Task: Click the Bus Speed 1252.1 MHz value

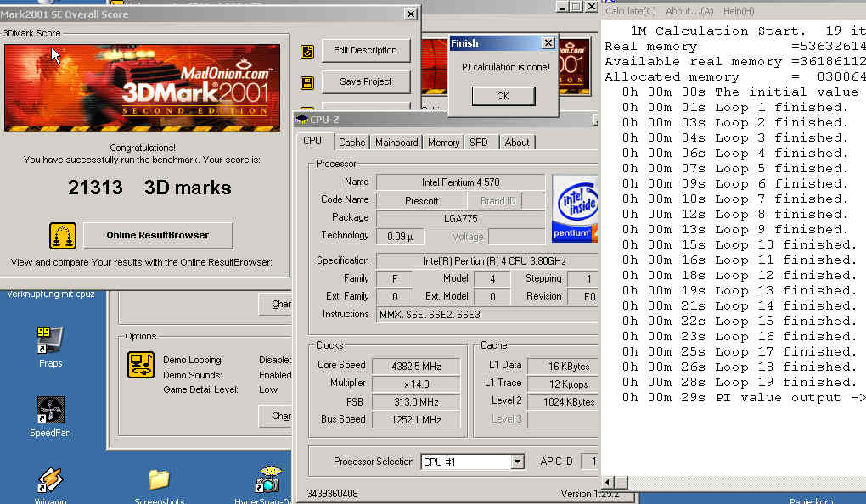Action: (416, 419)
